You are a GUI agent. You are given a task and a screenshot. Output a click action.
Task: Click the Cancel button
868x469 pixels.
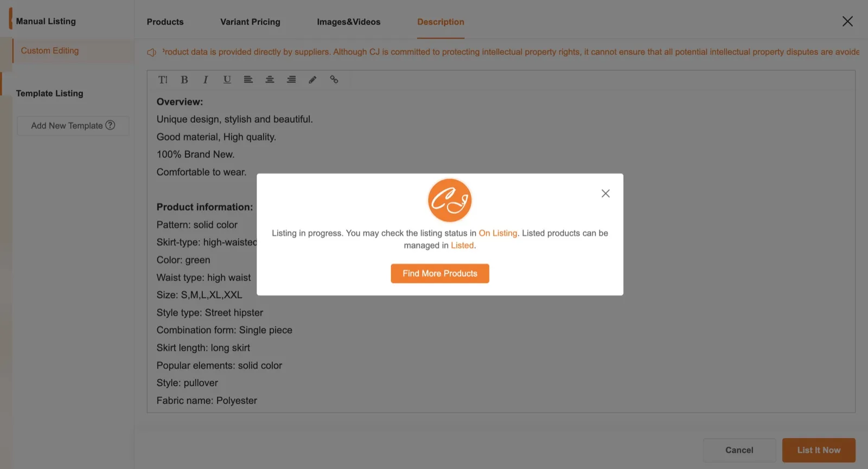739,450
